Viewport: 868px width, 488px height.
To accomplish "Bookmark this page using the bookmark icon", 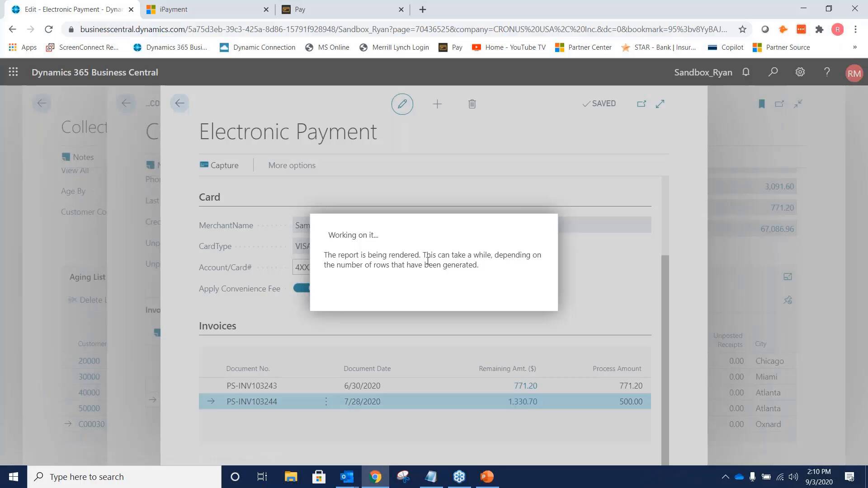I will click(761, 103).
